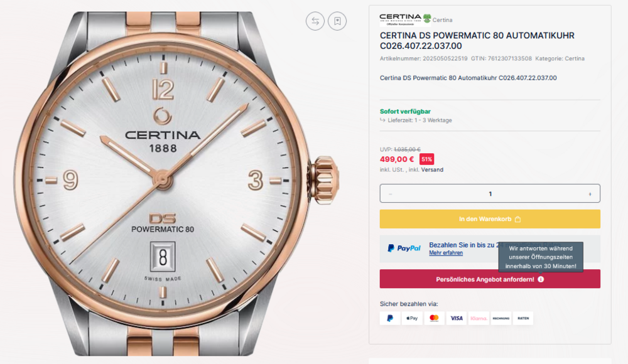The width and height of the screenshot is (628, 364).
Task: Toggle the bookmark wishlist icon
Action: [337, 21]
